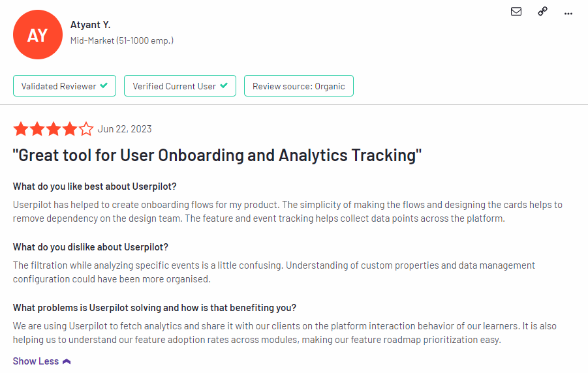Click the fourth filled rating star
Viewport: 588px width, 373px height.
pos(70,129)
